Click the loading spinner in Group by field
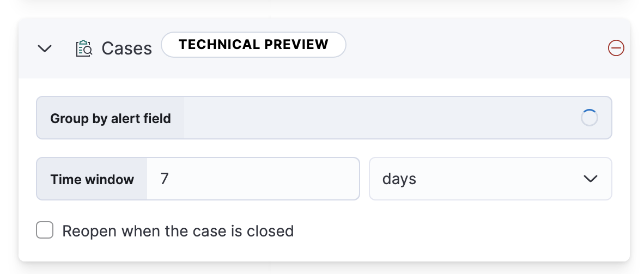 coord(590,118)
